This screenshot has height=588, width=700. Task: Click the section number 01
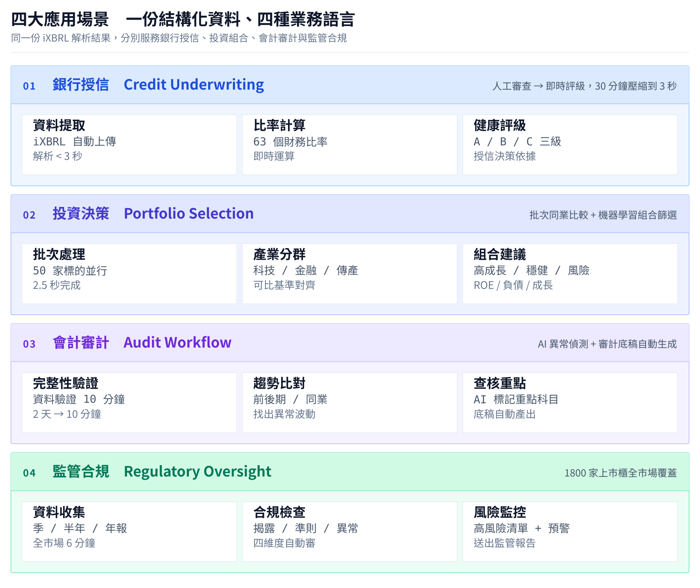tap(29, 86)
